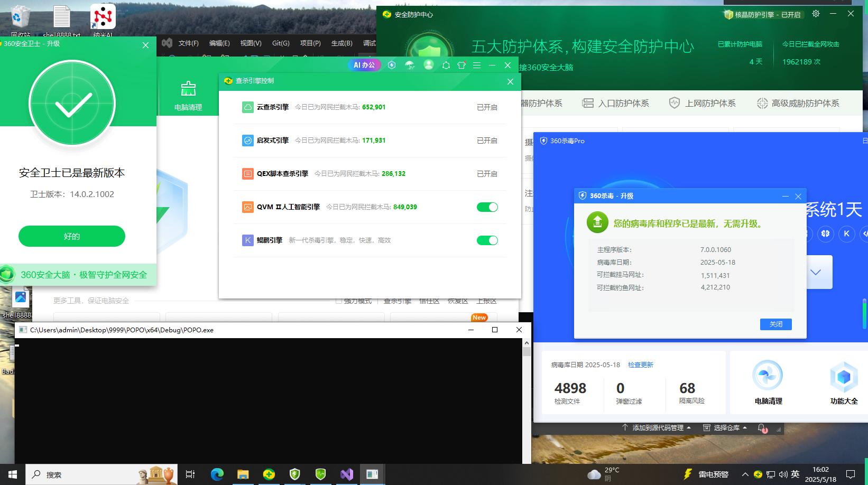This screenshot has height=485, width=868.
Task: Open Visual Studio from the taskbar
Action: 347,474
